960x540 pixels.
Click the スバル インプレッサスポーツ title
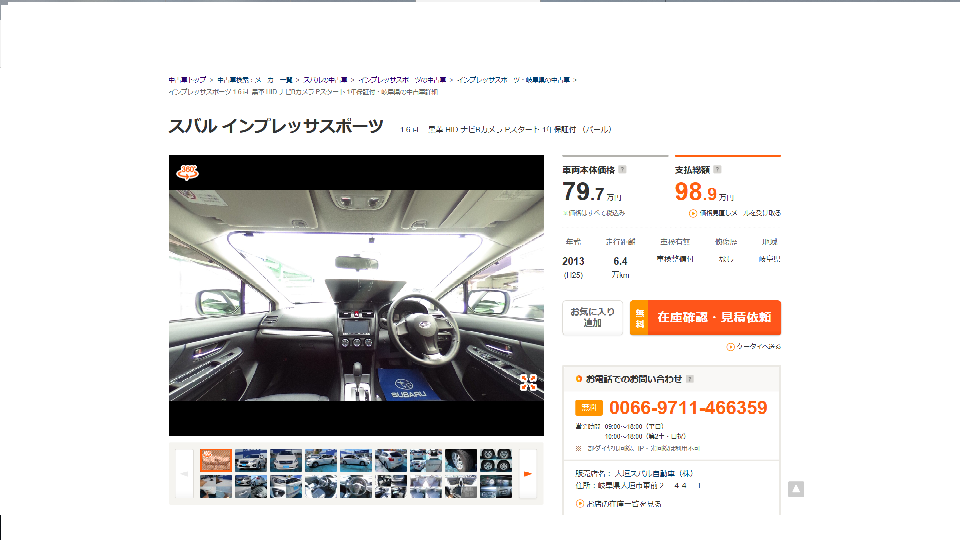276,126
